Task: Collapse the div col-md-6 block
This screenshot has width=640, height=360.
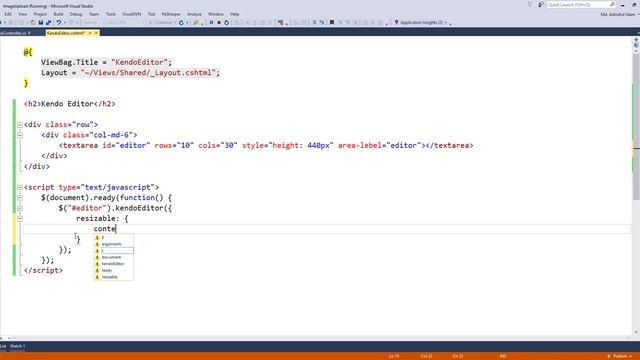Action: pyautogui.click(x=20, y=135)
